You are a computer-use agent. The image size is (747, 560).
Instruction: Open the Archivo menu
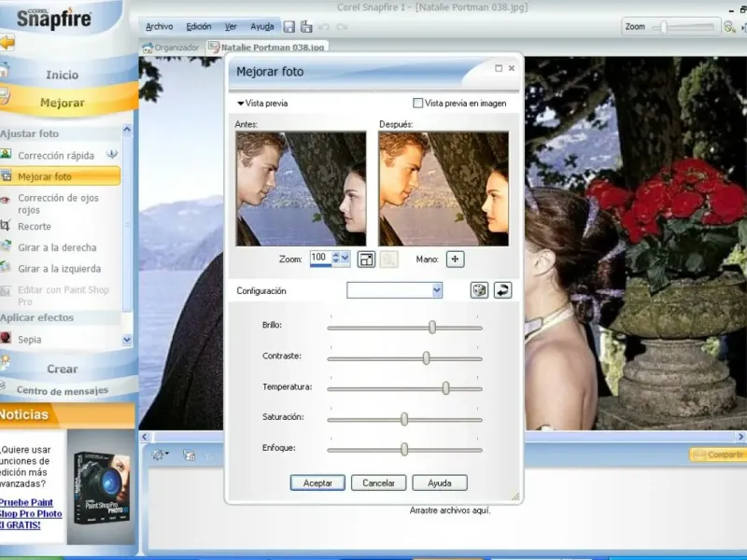click(159, 27)
